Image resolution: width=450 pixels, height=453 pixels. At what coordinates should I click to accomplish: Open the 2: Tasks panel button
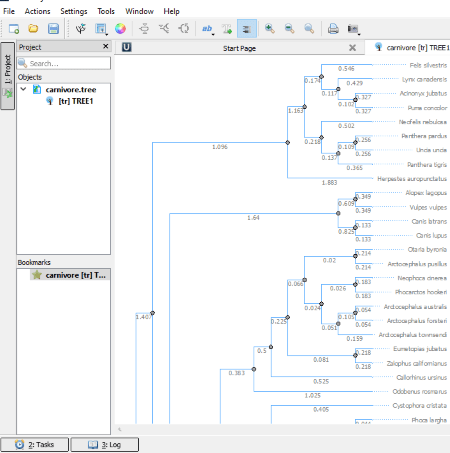(x=35, y=445)
